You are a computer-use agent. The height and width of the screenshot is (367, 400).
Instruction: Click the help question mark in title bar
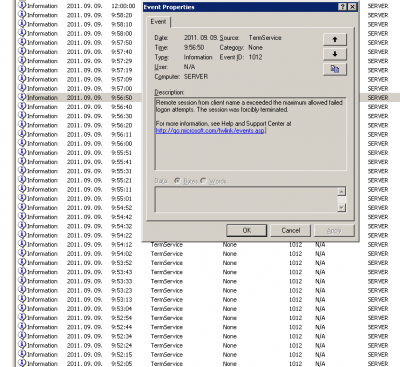click(x=342, y=7)
